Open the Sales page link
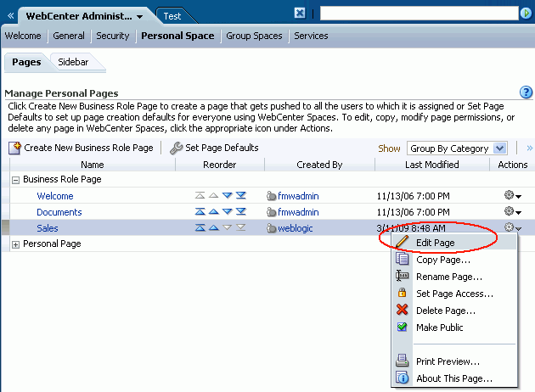This screenshot has height=392, width=535. pyautogui.click(x=48, y=228)
